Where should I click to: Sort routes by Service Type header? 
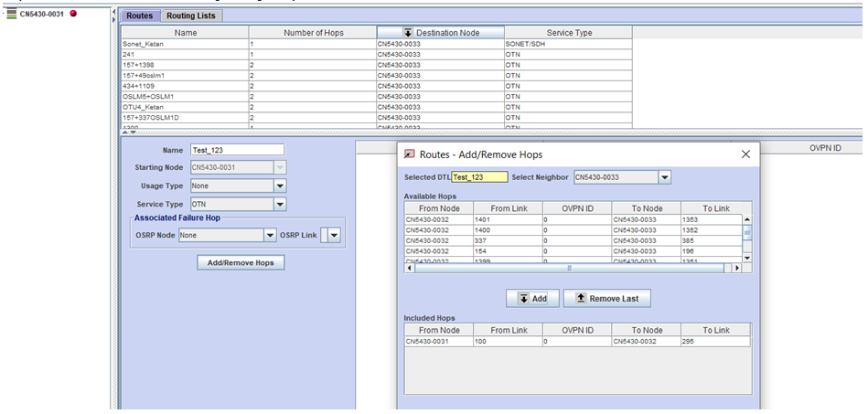point(569,33)
